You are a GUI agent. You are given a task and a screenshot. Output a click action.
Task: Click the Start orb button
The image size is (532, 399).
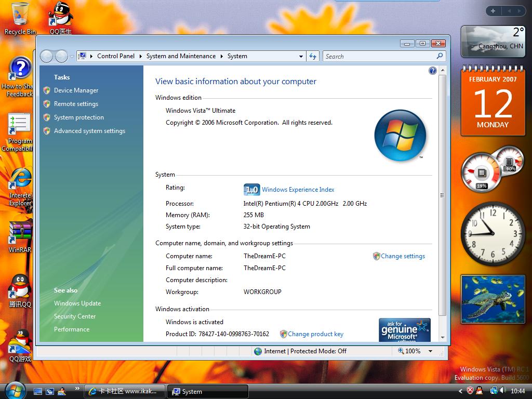(x=15, y=390)
